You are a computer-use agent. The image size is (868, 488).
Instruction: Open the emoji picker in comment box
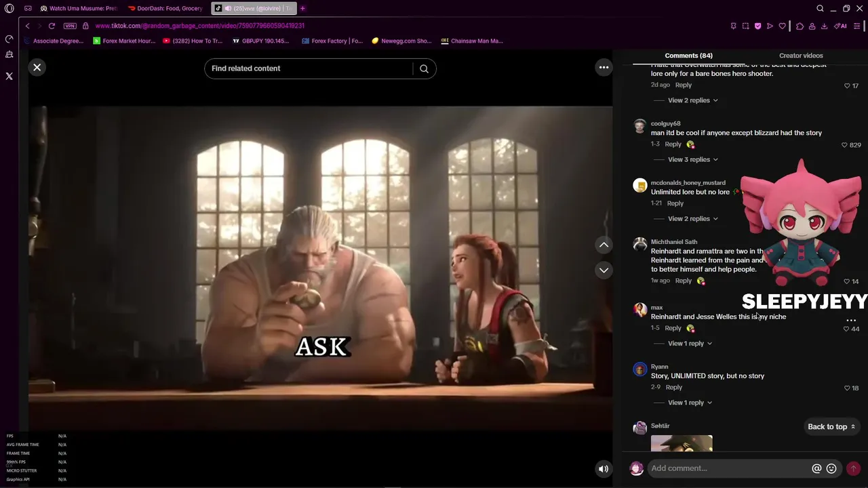[831, 468]
